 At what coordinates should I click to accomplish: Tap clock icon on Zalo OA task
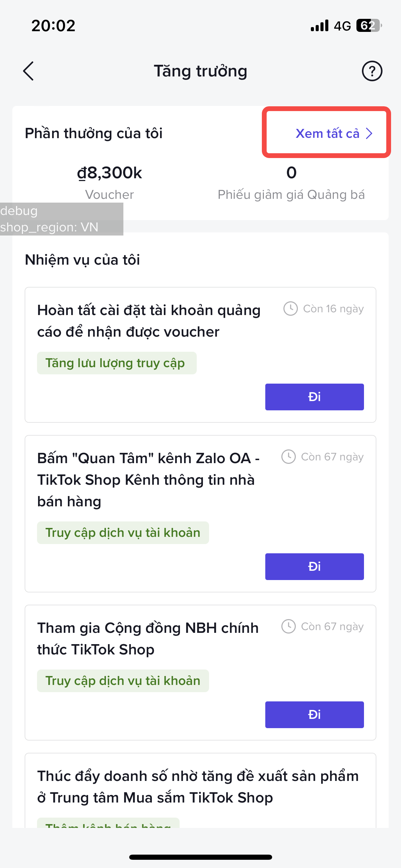coord(288,457)
